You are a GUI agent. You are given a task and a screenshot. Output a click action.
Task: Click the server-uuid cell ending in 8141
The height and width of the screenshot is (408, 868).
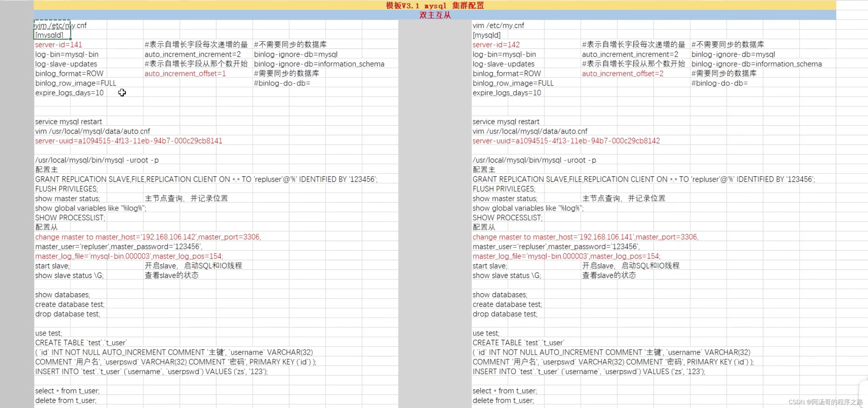(128, 141)
